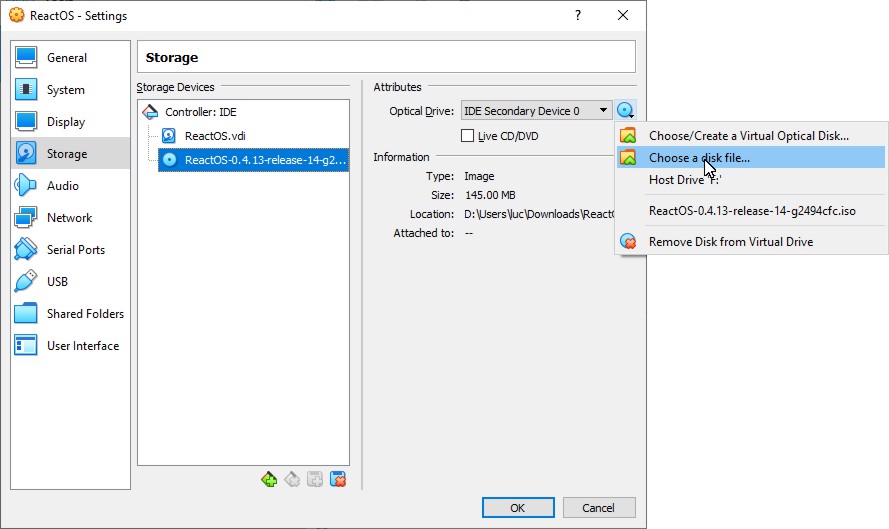Click the ReactOS gear icon in title bar

pyautogui.click(x=16, y=15)
